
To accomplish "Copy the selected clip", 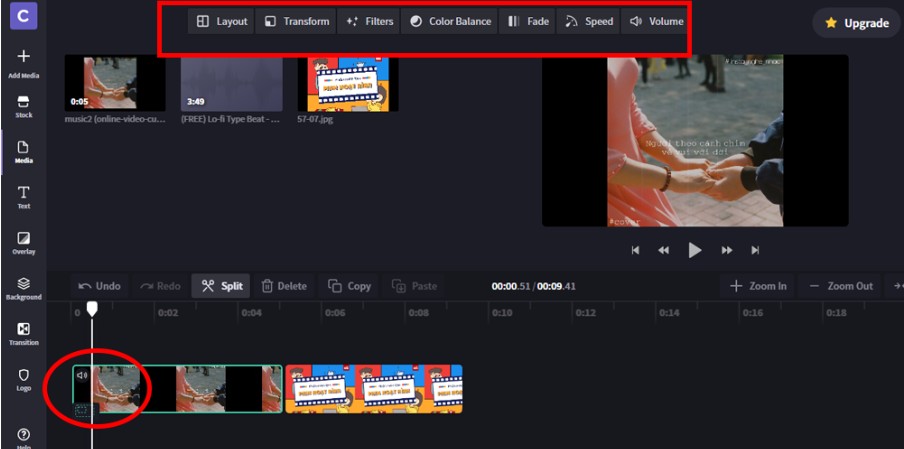I will tap(349, 286).
